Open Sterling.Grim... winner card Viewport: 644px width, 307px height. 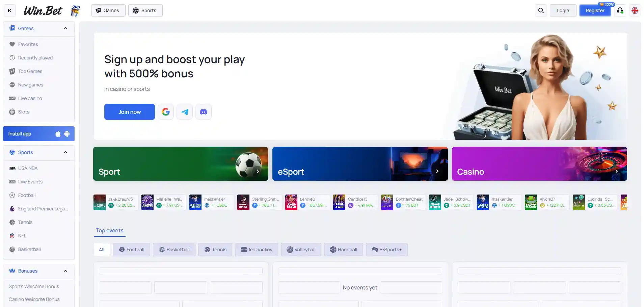tap(259, 202)
